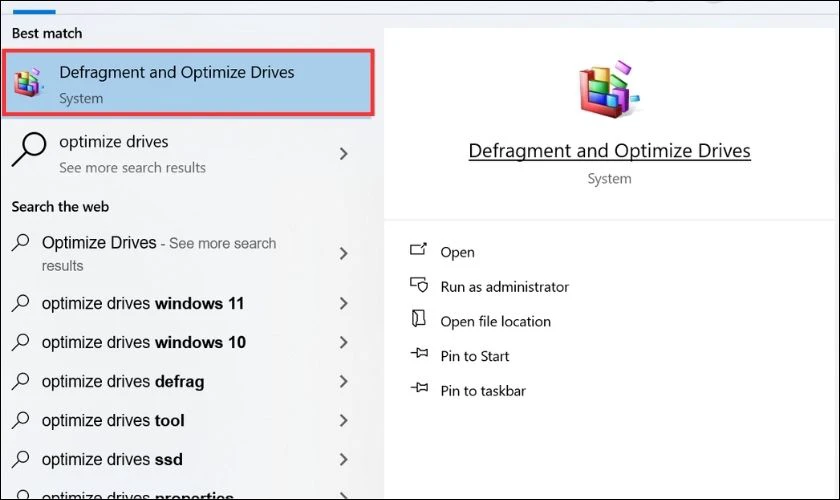
Task: Click the Pin to Start pin icon
Action: click(419, 353)
